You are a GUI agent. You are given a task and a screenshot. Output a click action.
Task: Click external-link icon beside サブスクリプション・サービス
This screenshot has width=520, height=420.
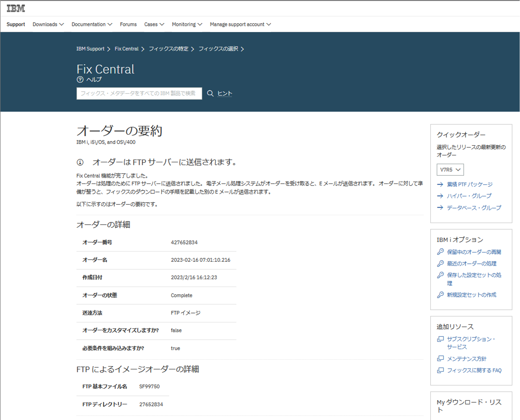coord(440,339)
